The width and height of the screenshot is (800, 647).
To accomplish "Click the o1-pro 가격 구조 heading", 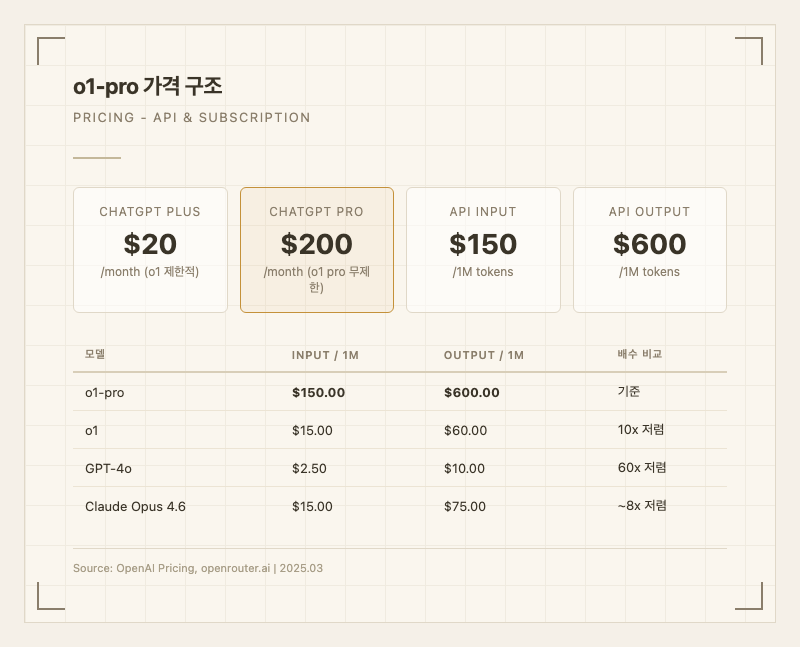I will [148, 87].
